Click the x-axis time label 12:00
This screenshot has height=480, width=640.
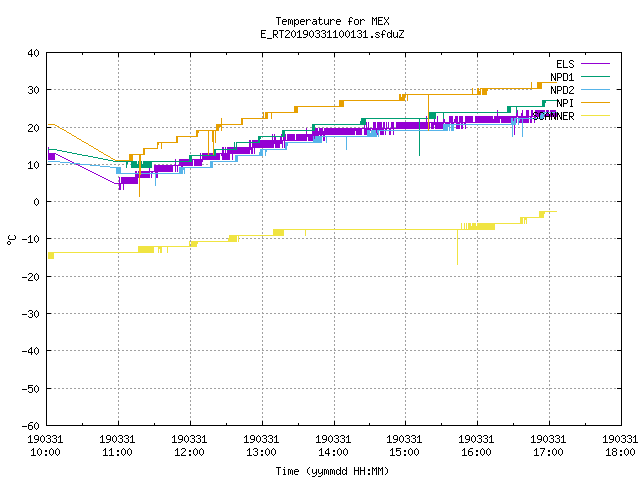(x=189, y=452)
